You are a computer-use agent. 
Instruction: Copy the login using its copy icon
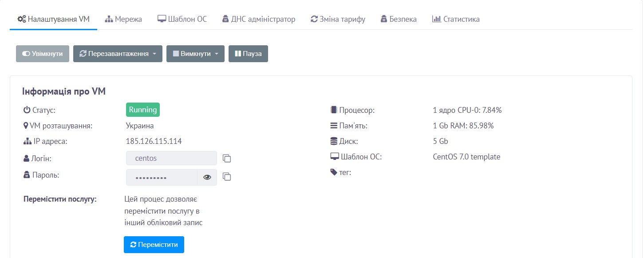(227, 159)
